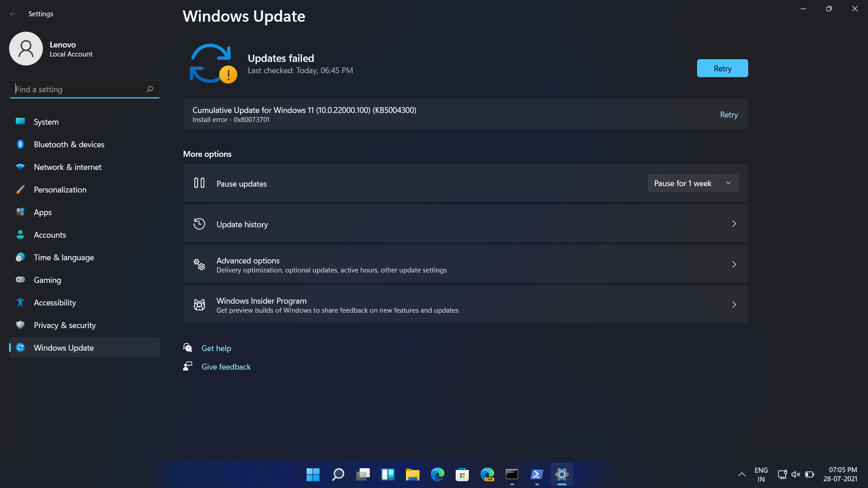This screenshot has height=488, width=868.
Task: Click the search magnifier icon in Find a setting
Action: 150,89
